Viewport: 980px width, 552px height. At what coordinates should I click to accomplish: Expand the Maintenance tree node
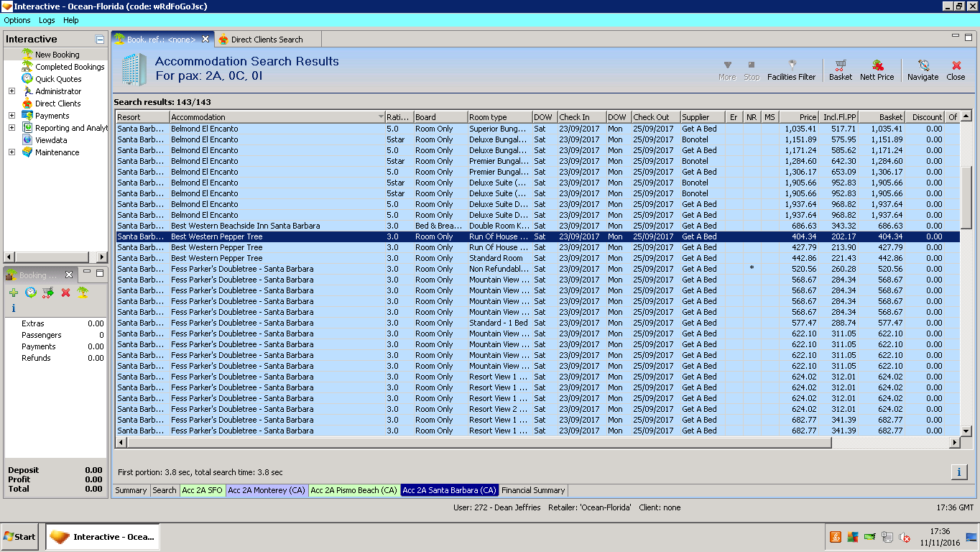[x=11, y=152]
